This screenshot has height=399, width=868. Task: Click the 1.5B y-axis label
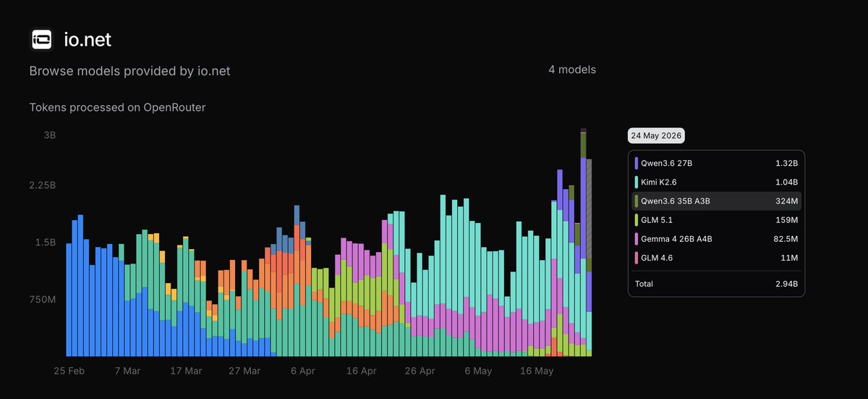point(46,243)
